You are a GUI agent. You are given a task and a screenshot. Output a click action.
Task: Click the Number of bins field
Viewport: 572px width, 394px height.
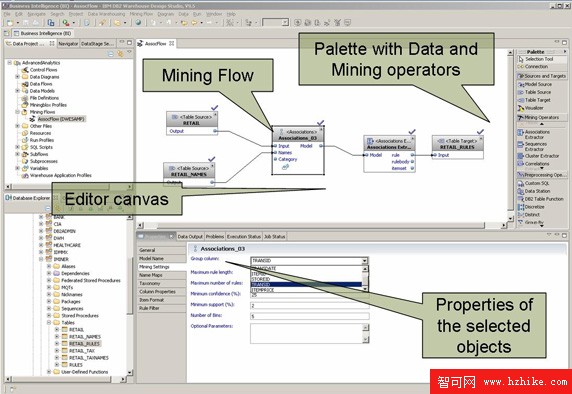point(310,316)
